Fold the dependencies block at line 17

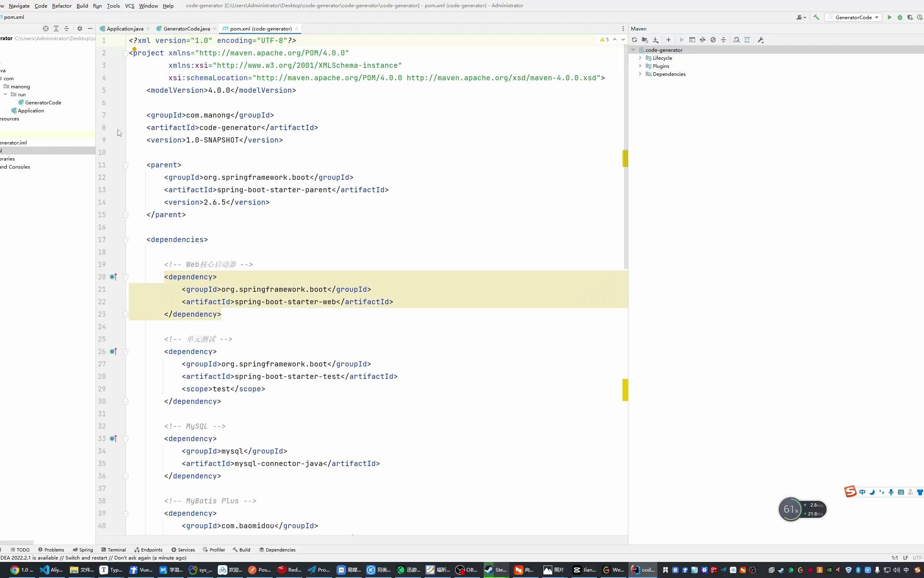click(x=126, y=240)
